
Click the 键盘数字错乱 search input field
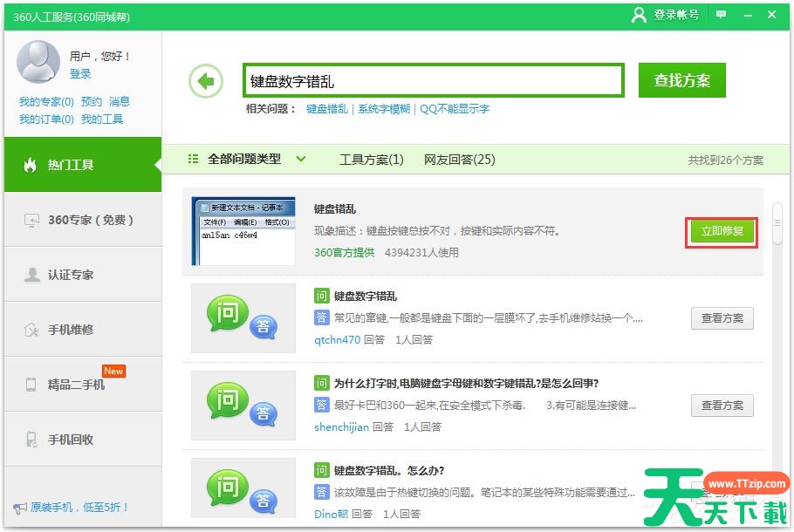click(x=433, y=81)
